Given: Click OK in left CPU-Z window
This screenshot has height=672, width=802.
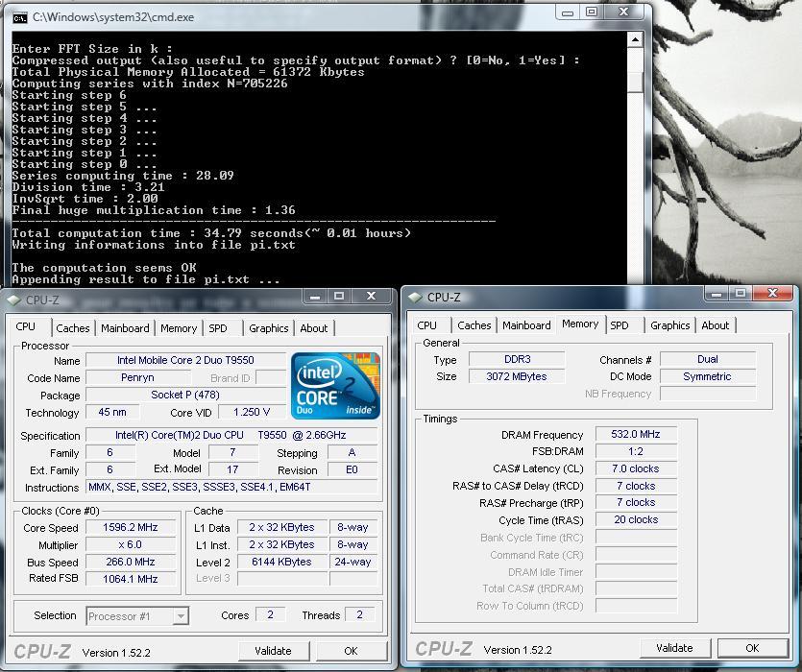Looking at the screenshot, I should (x=351, y=651).
